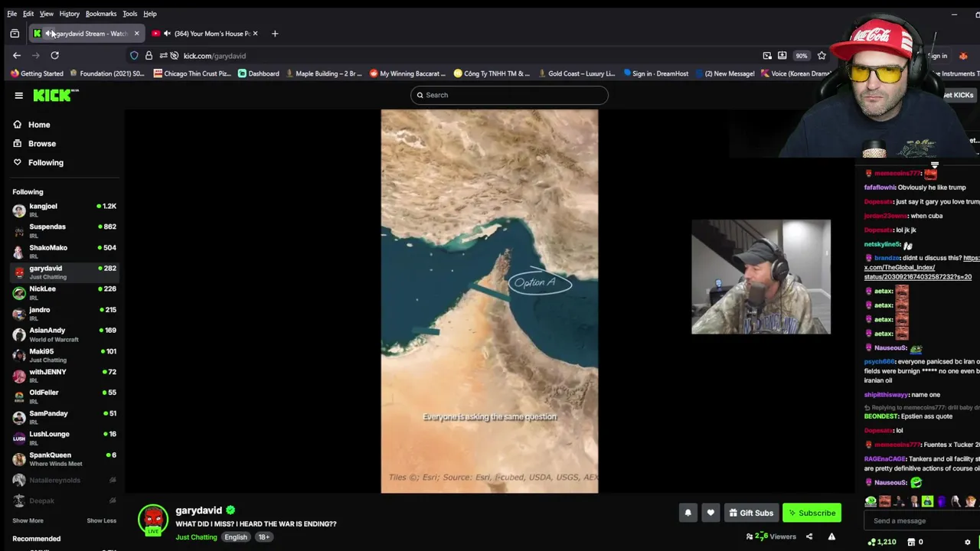Image resolution: width=980 pixels, height=551 pixels.
Task: Open a new browser tab
Action: (275, 34)
